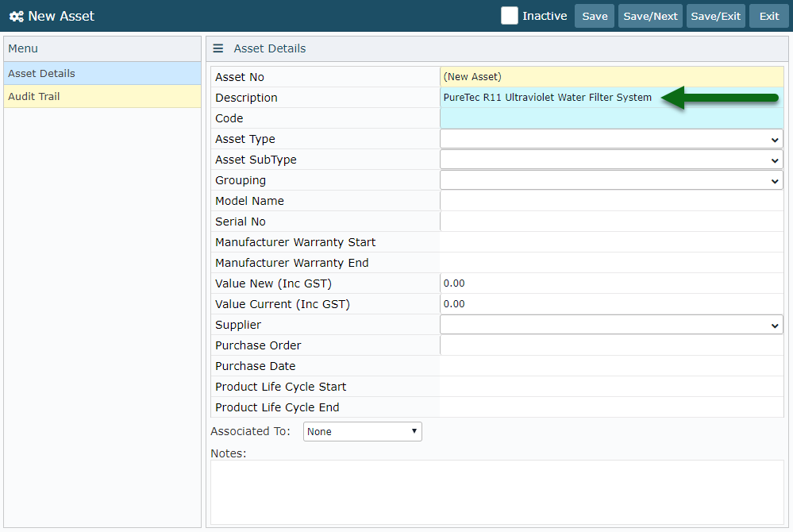Click the Manufacturer Warranty End date field
Image resolution: width=793 pixels, height=532 pixels.
click(611, 263)
